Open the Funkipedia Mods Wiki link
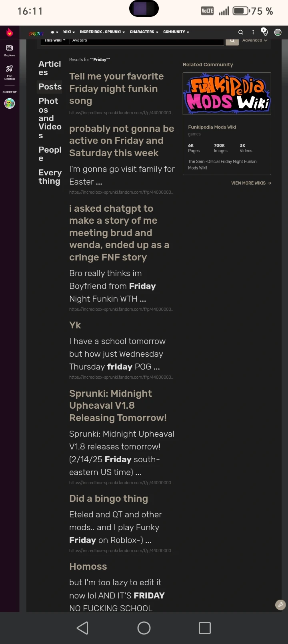Viewport: 288px width, 644px height. (212, 127)
